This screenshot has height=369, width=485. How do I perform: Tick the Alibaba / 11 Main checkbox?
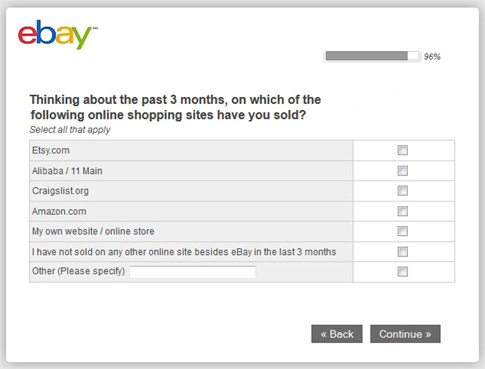(403, 171)
